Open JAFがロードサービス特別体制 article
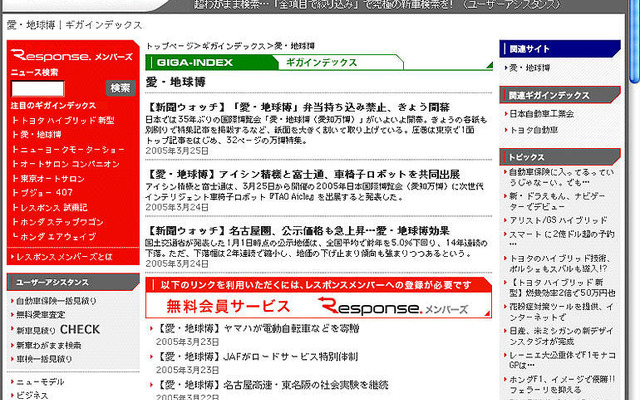Viewport: 640px width, 400px height. (257, 357)
